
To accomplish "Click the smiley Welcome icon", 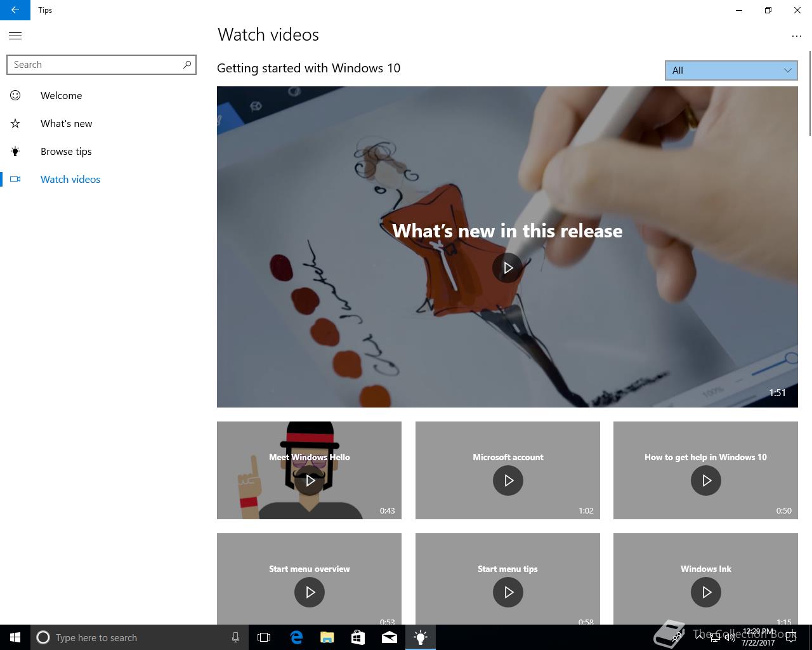I will click(x=15, y=95).
